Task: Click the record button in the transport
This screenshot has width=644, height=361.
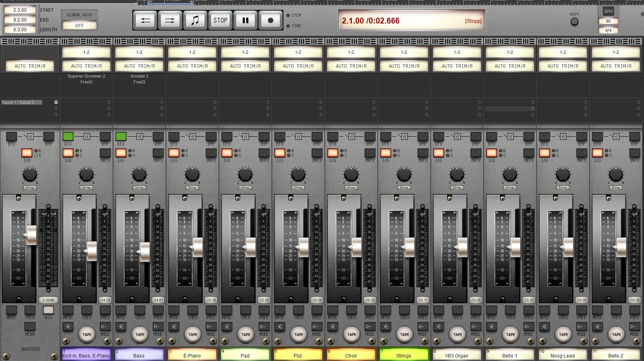Action: [x=270, y=20]
